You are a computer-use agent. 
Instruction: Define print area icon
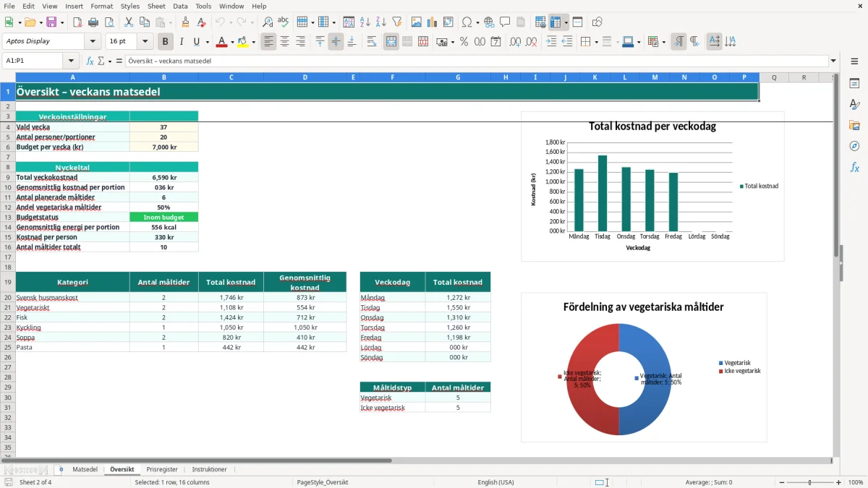[x=540, y=22]
